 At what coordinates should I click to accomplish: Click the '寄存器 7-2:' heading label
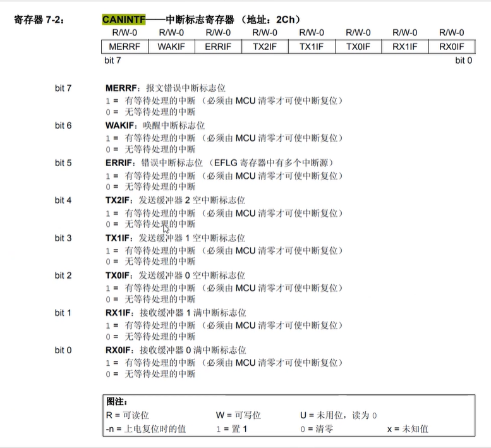pyautogui.click(x=39, y=20)
